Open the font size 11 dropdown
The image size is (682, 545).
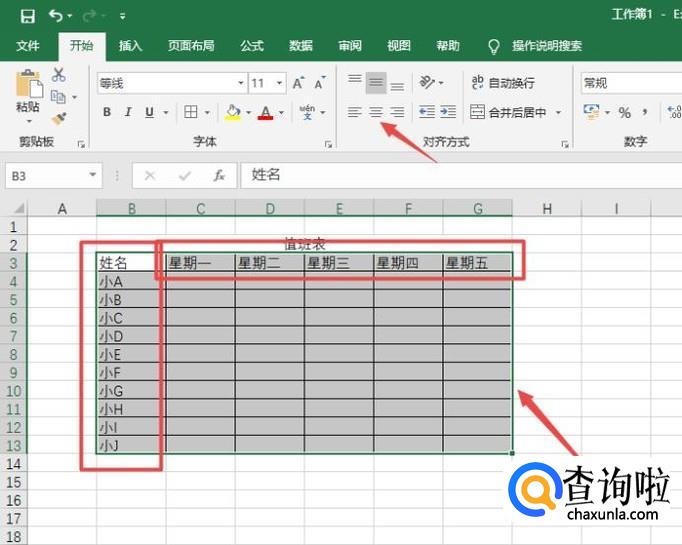(x=280, y=83)
